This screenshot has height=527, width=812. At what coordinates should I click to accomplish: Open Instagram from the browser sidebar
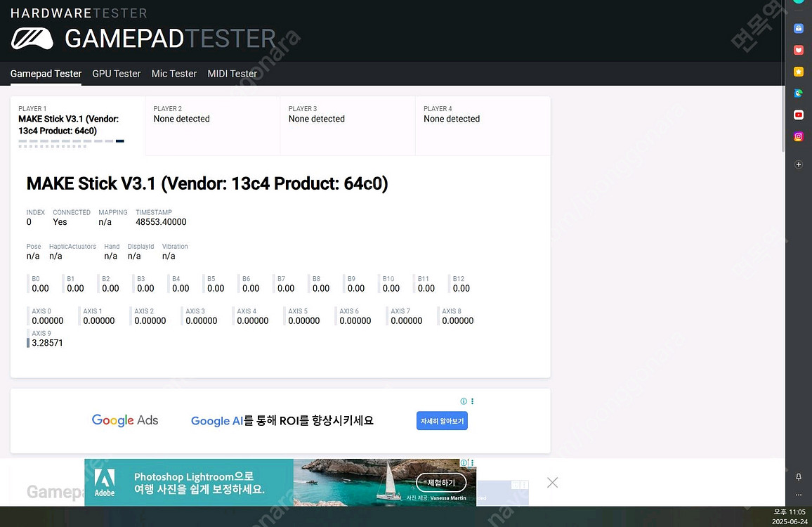[799, 136]
